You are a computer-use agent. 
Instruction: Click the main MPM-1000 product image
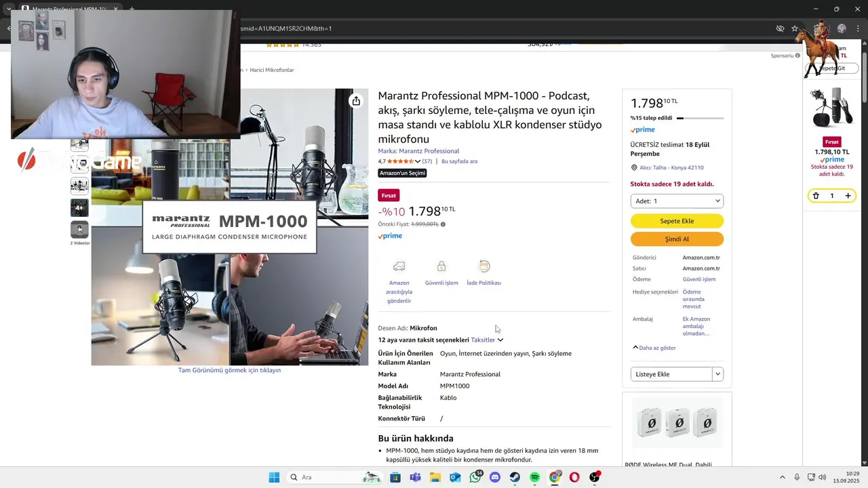[x=230, y=227]
